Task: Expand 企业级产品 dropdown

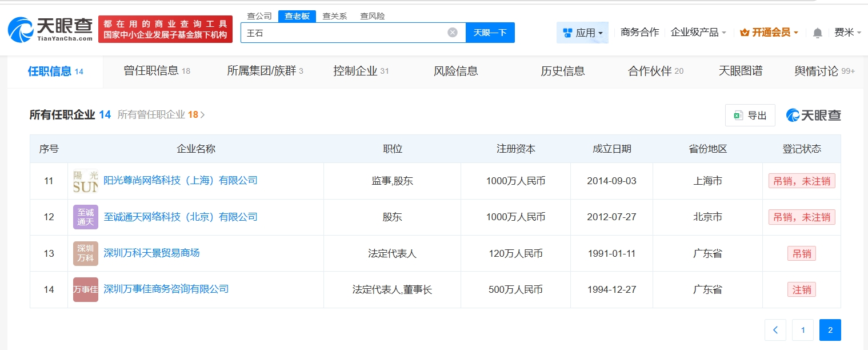Action: pyautogui.click(x=698, y=33)
